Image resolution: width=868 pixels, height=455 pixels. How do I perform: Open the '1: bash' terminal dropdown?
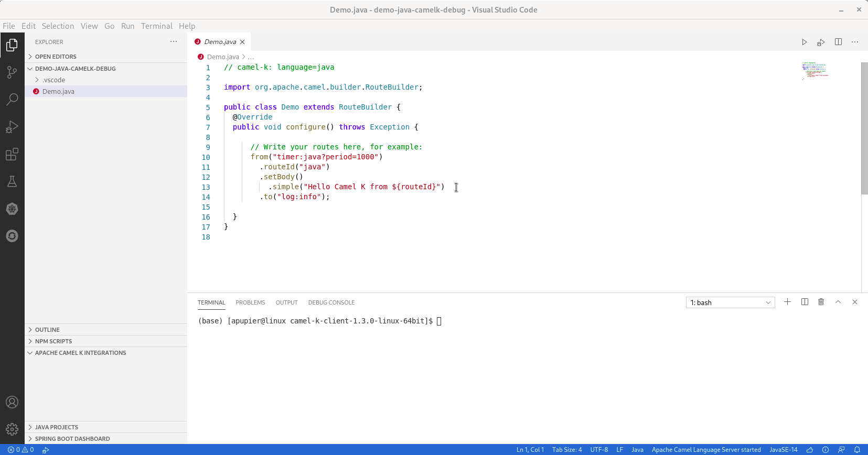pos(730,302)
